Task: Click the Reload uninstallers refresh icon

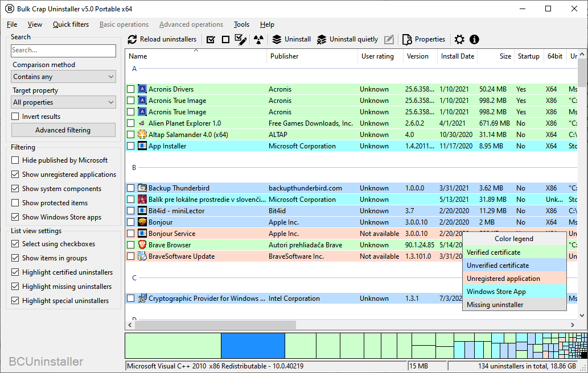Action: coord(132,39)
